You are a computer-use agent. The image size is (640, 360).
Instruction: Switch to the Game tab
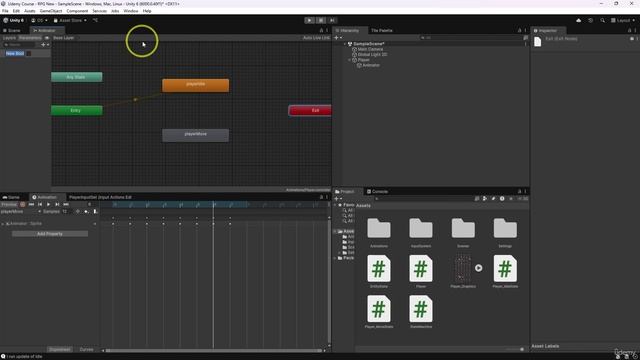click(x=11, y=197)
